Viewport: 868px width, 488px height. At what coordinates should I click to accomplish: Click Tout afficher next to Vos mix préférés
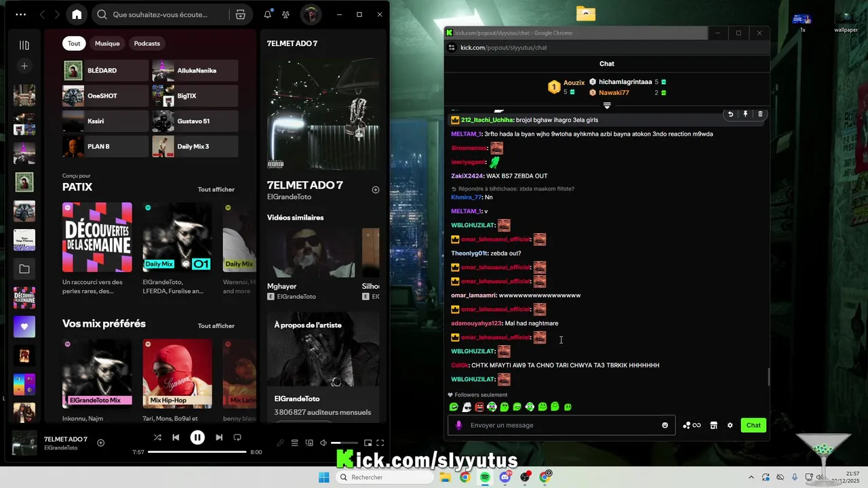pos(216,326)
